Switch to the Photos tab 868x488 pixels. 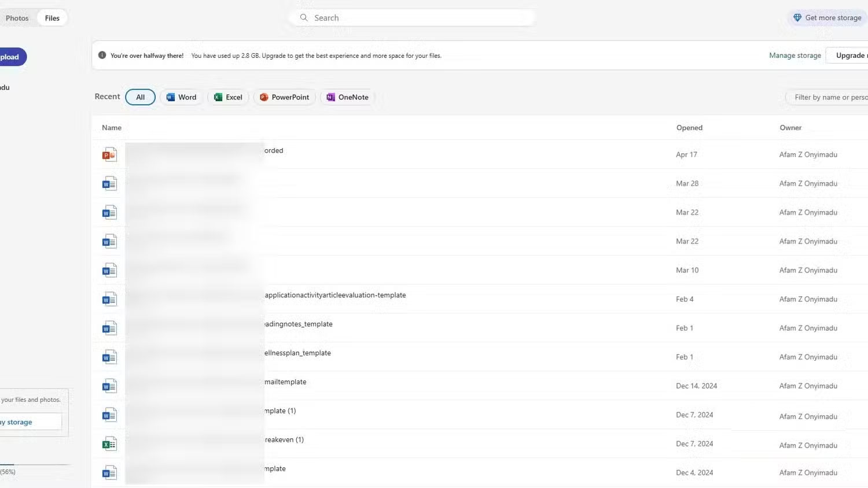click(x=17, y=18)
